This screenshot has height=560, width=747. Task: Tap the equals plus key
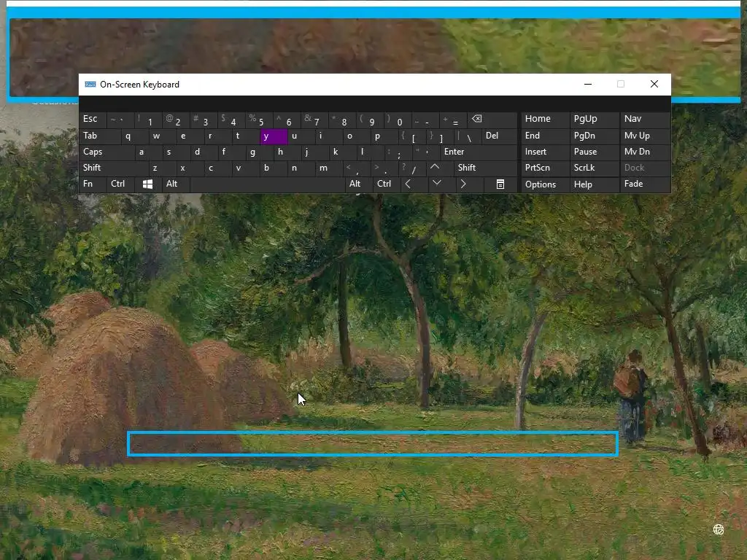click(454, 120)
